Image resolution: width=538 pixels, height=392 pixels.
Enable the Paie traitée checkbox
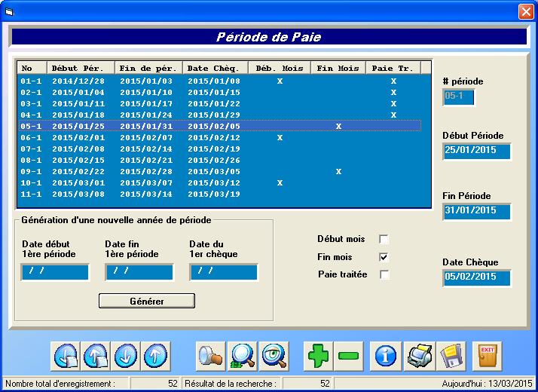(x=384, y=275)
